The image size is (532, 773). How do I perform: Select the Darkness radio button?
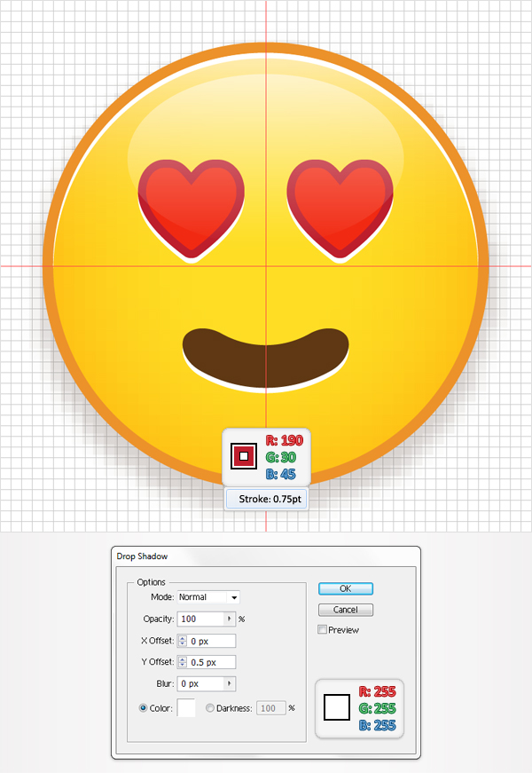click(x=210, y=708)
